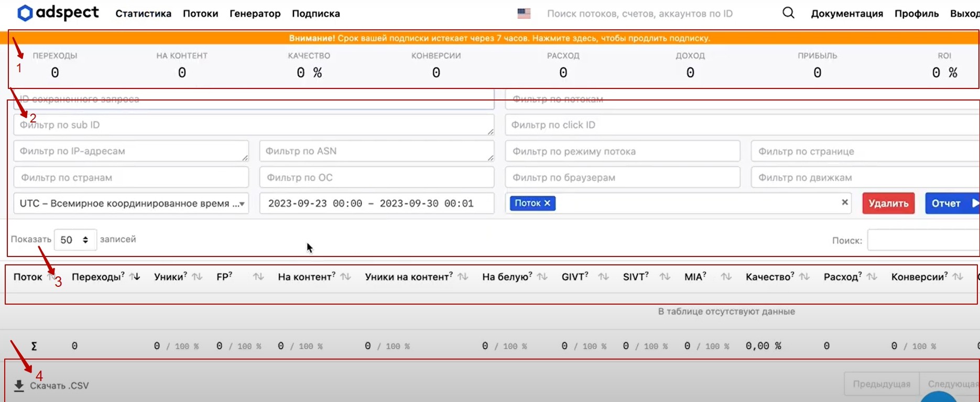Screen dimensions: 980x402
Task: Click the table Поиск input field
Action: (923, 240)
